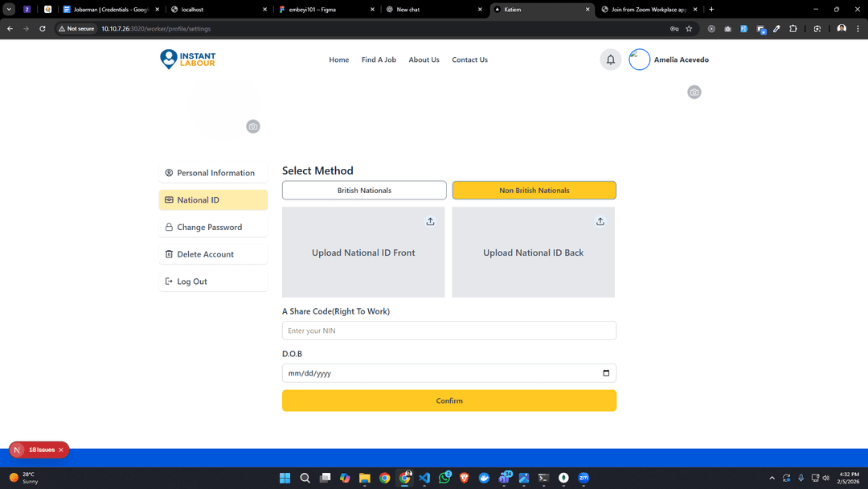Open the browser tab search dropdown
The image size is (868, 489).
(x=10, y=10)
